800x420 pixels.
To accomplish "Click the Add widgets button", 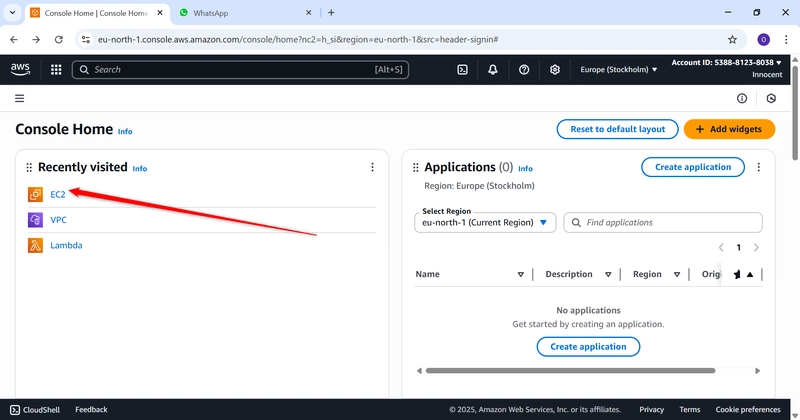I will pyautogui.click(x=729, y=129).
